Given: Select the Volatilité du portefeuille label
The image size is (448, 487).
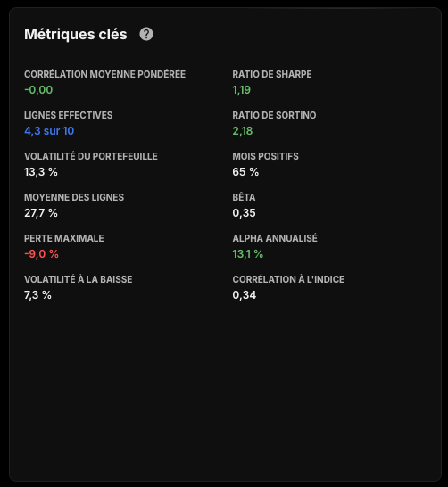Looking at the screenshot, I should (x=91, y=156).
